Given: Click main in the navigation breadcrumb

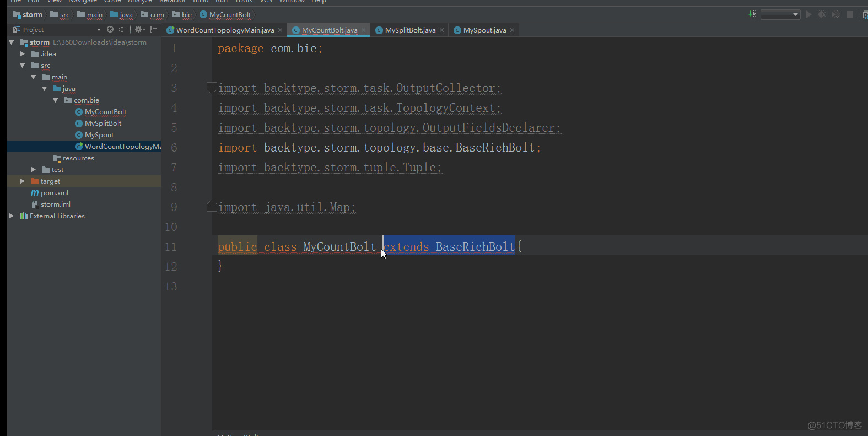Looking at the screenshot, I should 90,15.
